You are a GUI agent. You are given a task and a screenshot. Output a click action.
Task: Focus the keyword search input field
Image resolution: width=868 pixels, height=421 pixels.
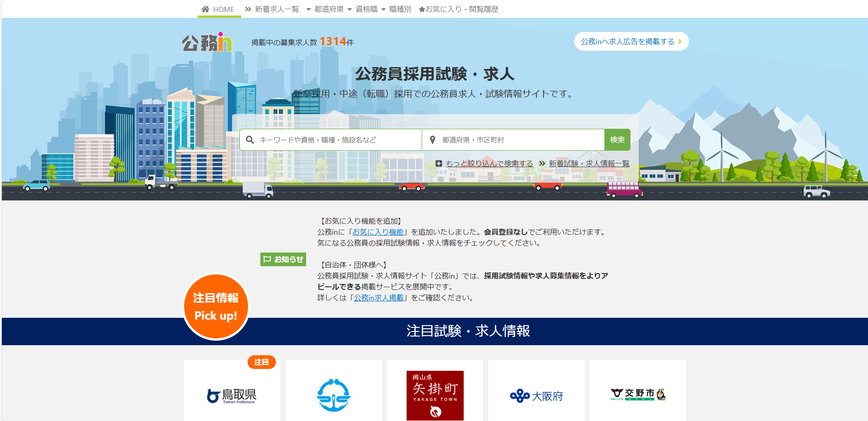point(338,140)
